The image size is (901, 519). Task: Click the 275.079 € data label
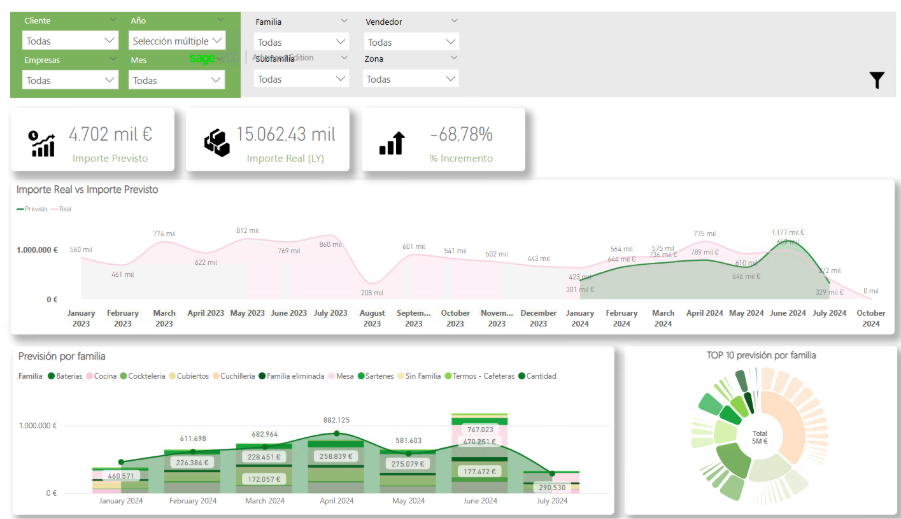click(408, 464)
